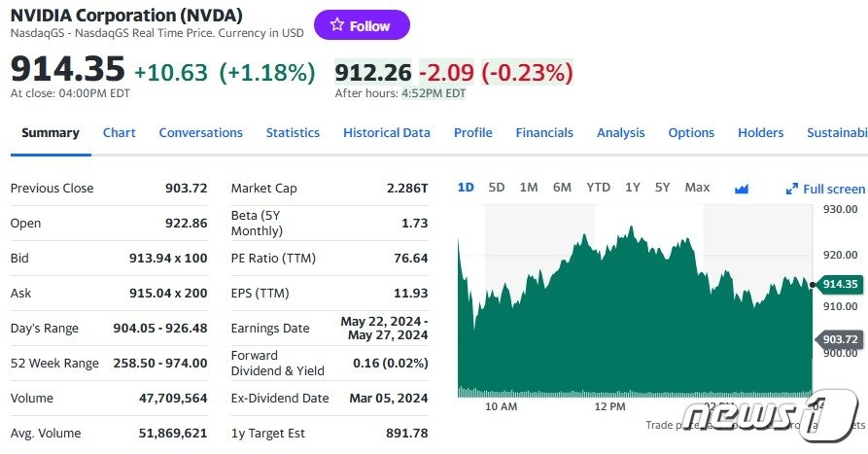
Task: Open Historical Data tab
Action: coord(386,132)
